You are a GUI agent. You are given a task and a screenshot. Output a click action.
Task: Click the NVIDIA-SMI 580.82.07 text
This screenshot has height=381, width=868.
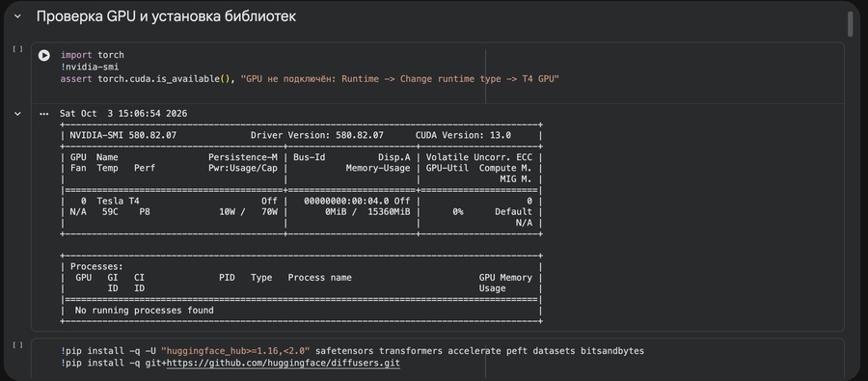tap(122, 135)
